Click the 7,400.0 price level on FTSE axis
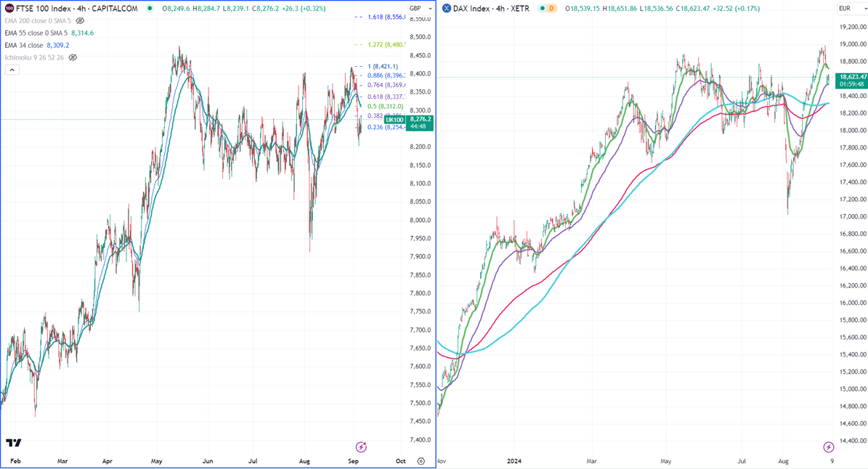The height and width of the screenshot is (469, 868). 421,440
